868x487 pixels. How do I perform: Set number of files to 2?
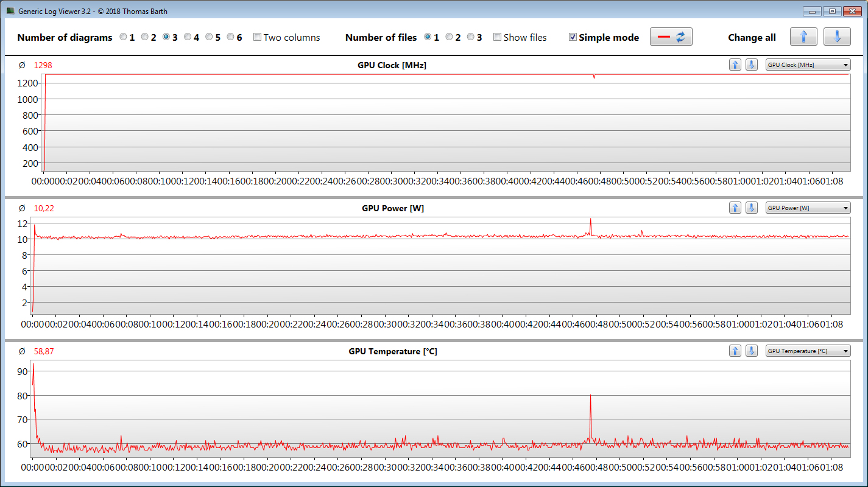[x=450, y=37]
